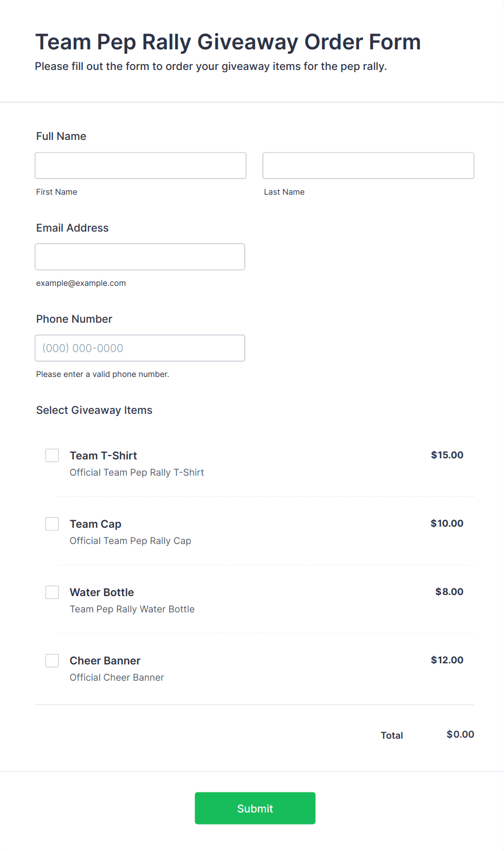Check the Water Bottle giveaway item
Screen dimensions: 504x851
pyautogui.click(x=51, y=592)
